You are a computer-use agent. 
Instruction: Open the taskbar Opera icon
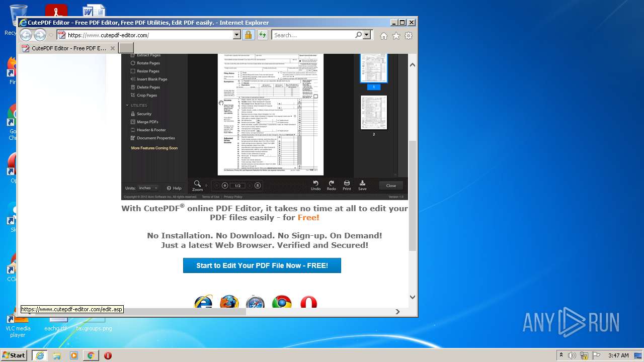point(108,355)
